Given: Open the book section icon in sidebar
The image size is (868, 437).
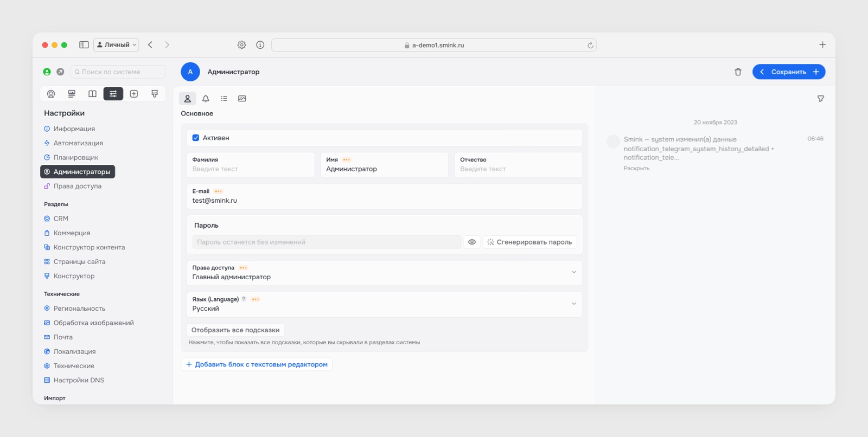Looking at the screenshot, I should point(92,94).
